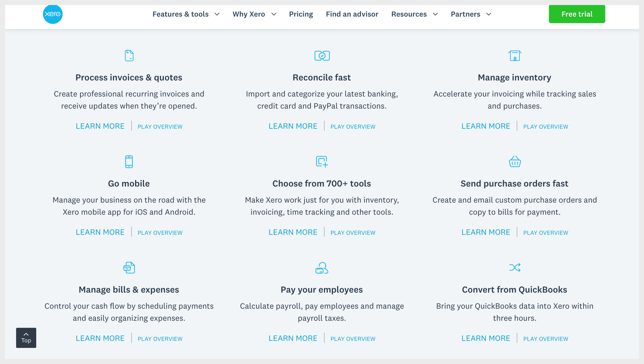
Task: Expand the Resources chevron
Action: tap(435, 14)
